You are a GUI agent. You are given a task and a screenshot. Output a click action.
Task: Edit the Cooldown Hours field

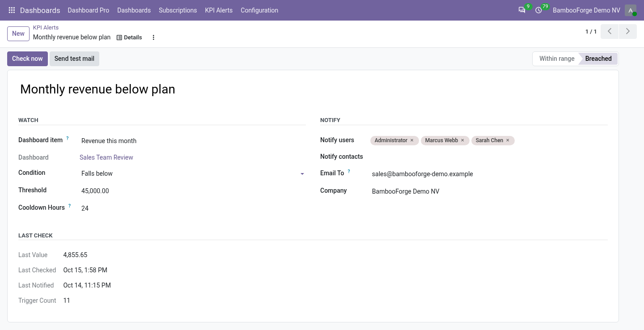click(x=193, y=208)
